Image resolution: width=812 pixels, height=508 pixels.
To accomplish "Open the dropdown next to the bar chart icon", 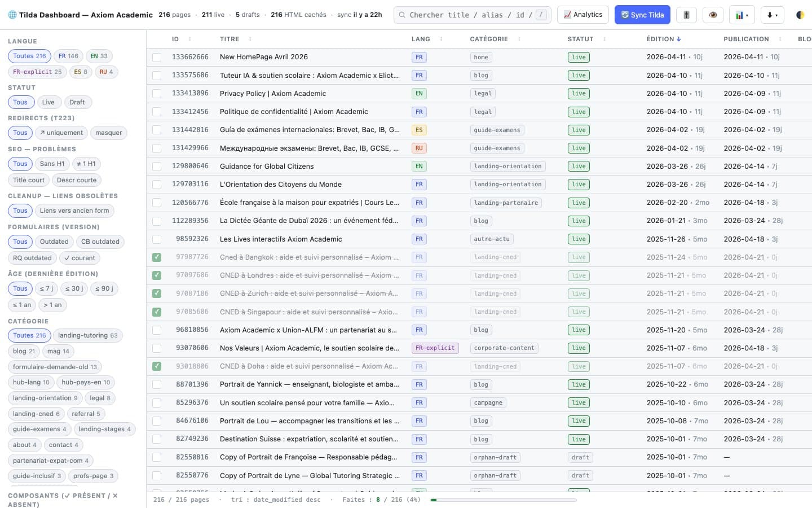I will coord(747,15).
